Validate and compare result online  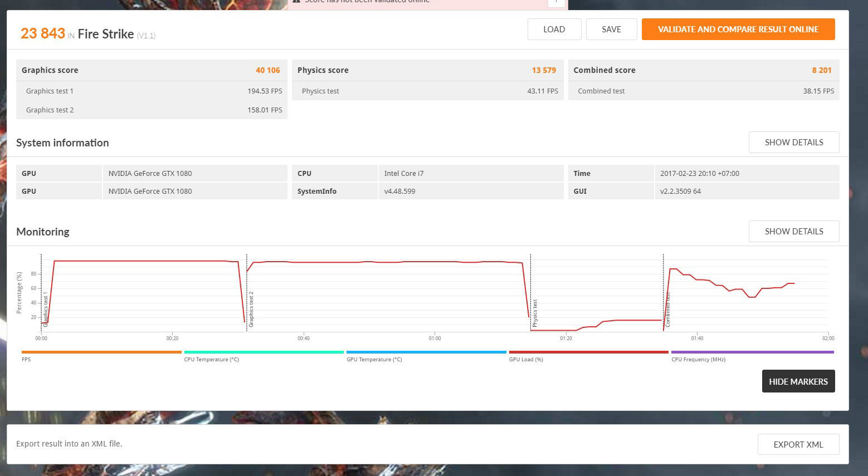(x=738, y=30)
